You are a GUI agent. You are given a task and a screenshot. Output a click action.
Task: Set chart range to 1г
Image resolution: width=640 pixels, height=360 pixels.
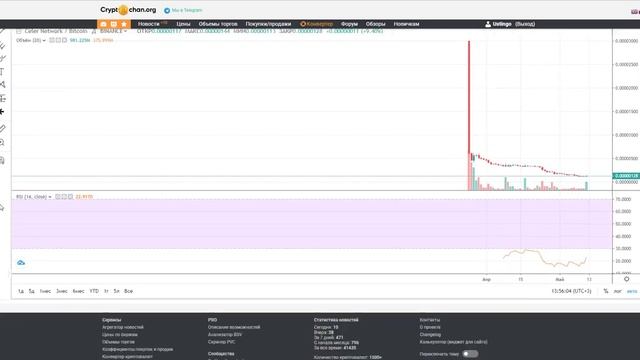pos(106,291)
